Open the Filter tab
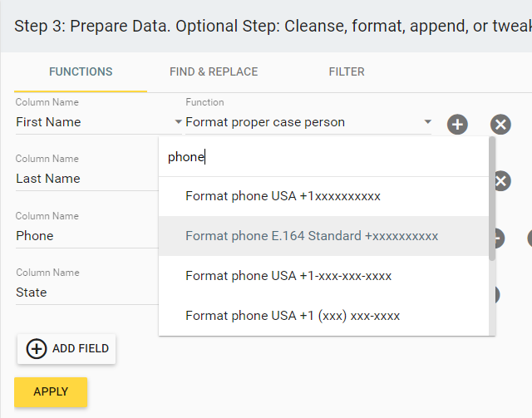 347,71
